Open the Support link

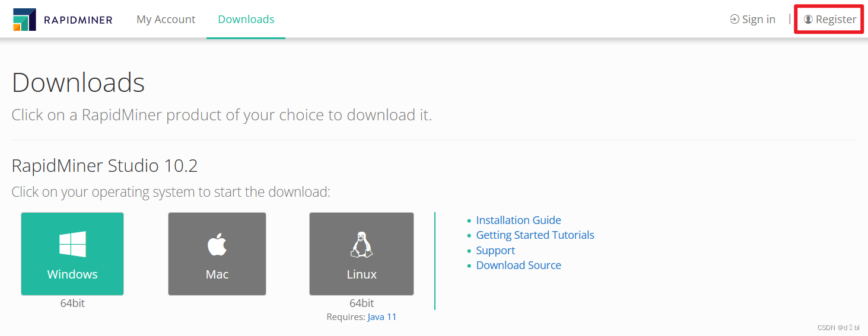tap(495, 251)
